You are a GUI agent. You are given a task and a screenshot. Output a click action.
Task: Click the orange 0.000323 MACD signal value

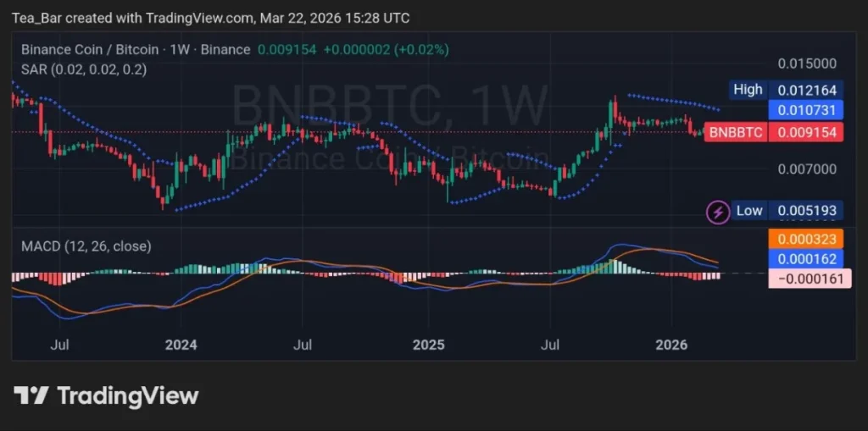(x=806, y=239)
